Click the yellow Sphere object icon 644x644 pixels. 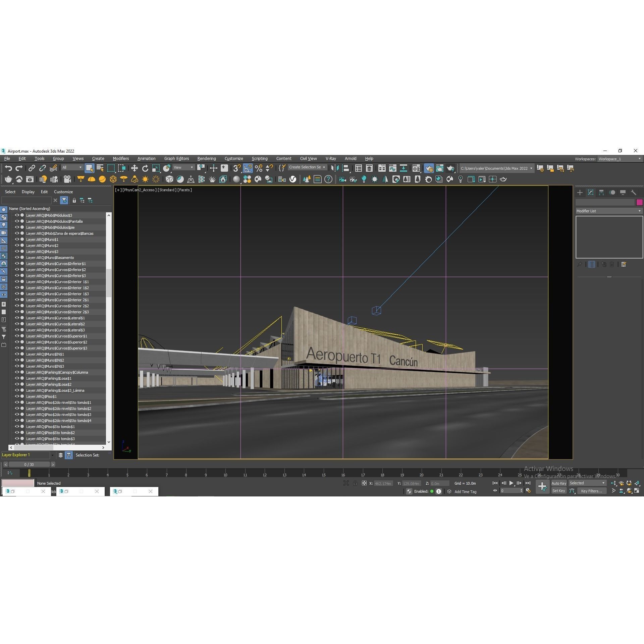coord(102,179)
